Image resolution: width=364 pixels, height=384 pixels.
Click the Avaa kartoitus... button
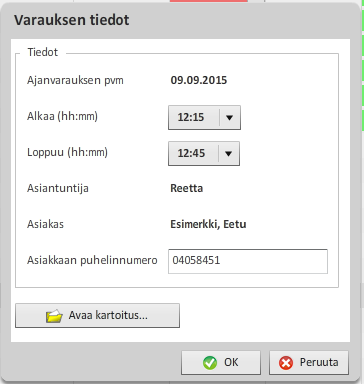tap(97, 315)
